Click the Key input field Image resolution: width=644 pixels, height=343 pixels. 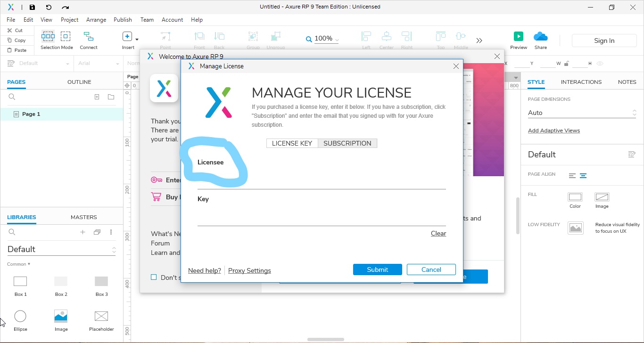(322, 216)
